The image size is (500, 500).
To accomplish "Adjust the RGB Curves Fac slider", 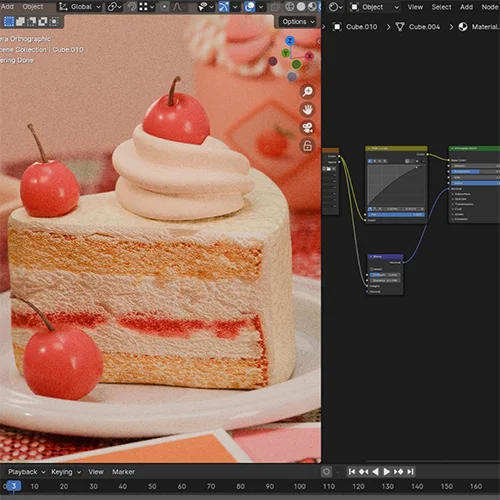I will point(396,215).
